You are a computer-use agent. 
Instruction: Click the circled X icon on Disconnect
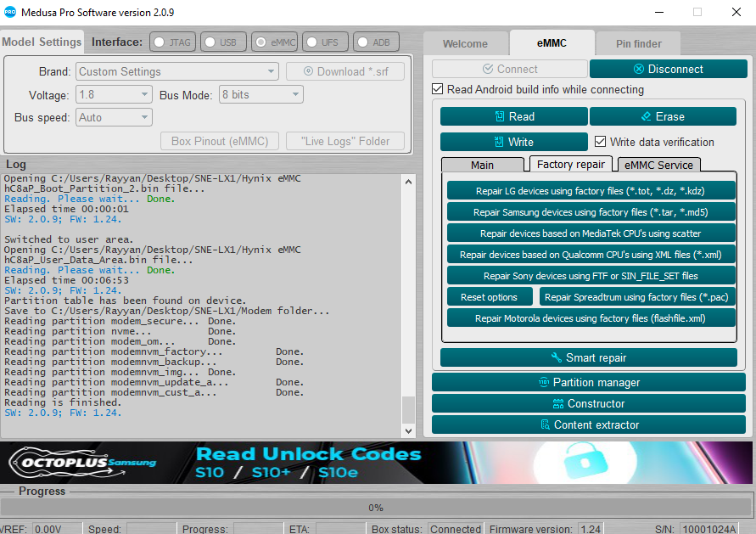tap(638, 69)
